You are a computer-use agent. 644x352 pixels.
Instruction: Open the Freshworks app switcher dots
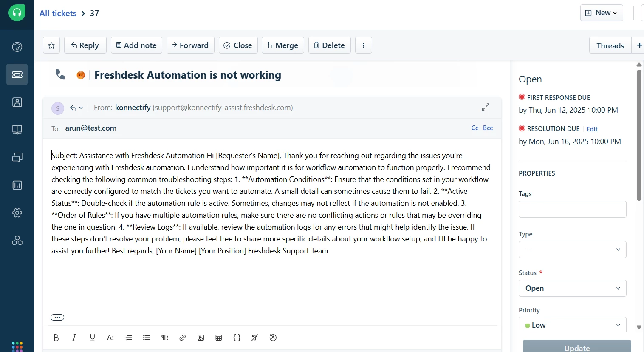(x=17, y=346)
